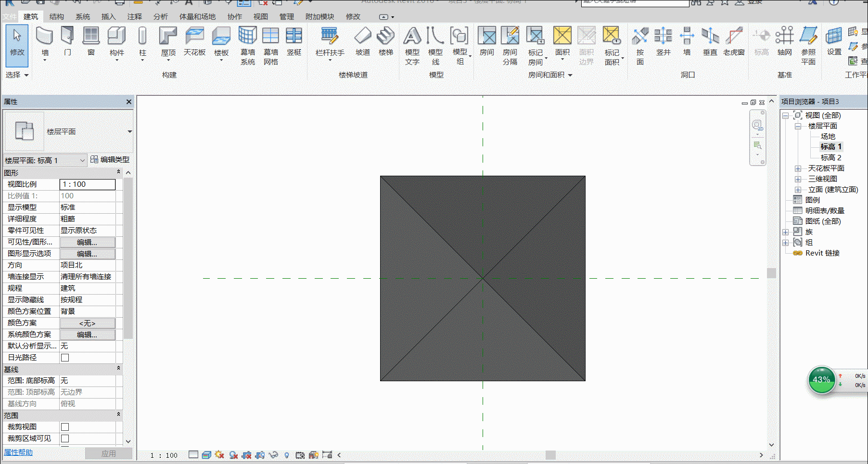The image size is (868, 464).
Task: Switch to the 视图 ribbon tab
Action: coord(261,16)
